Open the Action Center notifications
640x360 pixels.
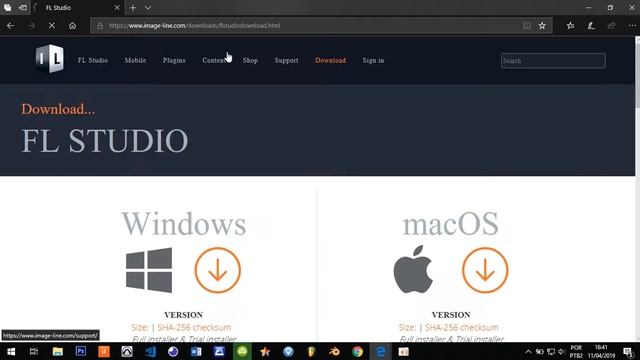(629, 351)
